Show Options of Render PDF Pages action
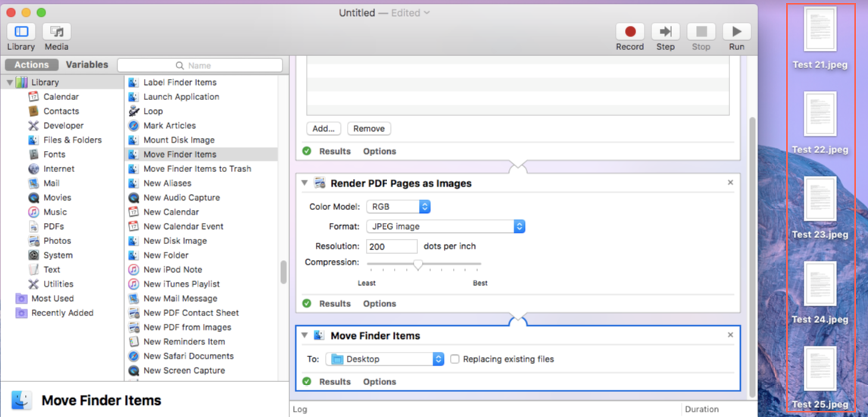The width and height of the screenshot is (868, 417). click(379, 303)
